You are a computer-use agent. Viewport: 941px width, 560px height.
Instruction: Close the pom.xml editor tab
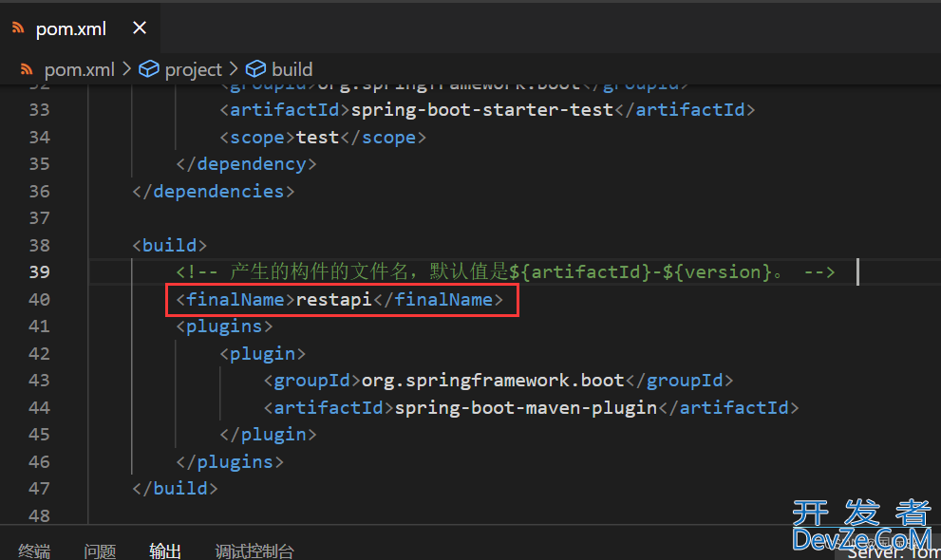click(140, 28)
